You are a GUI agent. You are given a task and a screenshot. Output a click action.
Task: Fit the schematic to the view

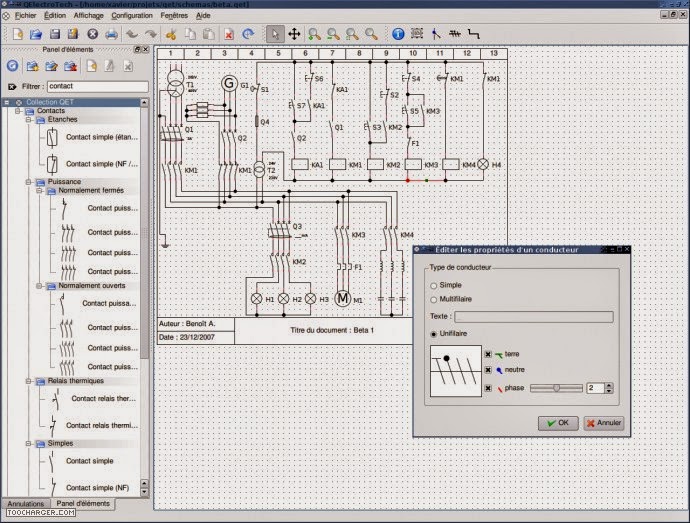pyautogui.click(x=352, y=34)
